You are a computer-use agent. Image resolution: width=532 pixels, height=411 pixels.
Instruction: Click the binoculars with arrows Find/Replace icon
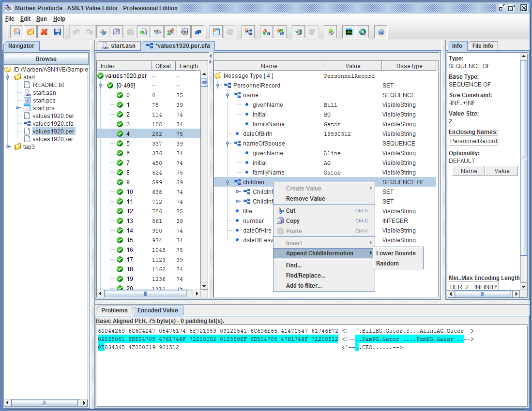(171, 32)
